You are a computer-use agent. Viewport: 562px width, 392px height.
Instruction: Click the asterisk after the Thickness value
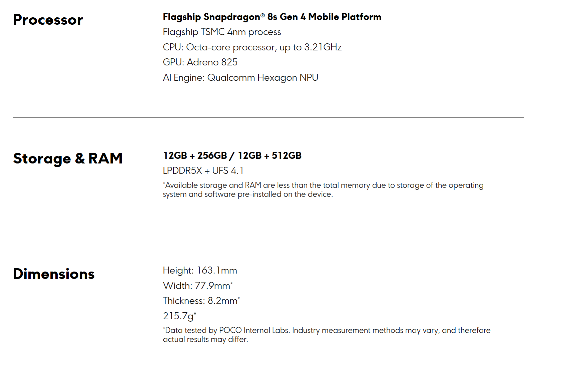click(x=239, y=298)
